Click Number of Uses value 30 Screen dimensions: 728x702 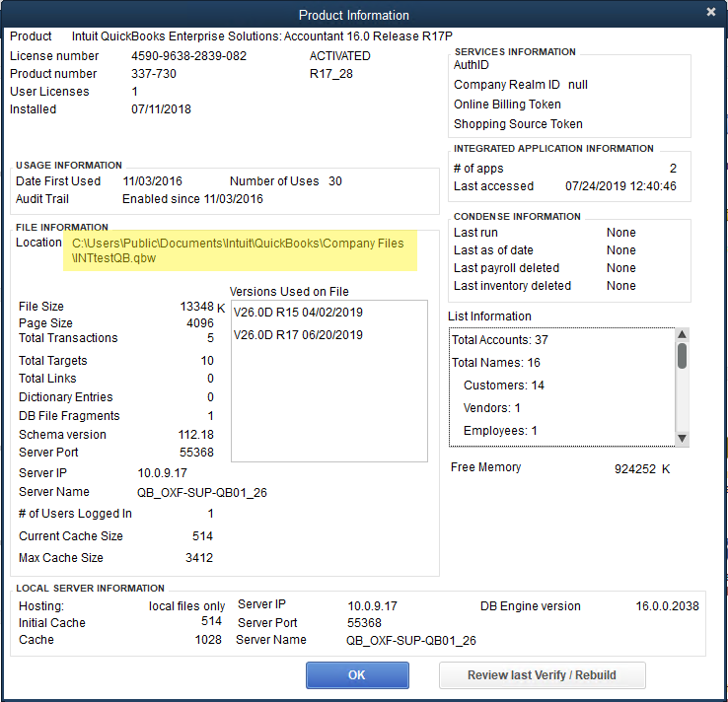335,181
